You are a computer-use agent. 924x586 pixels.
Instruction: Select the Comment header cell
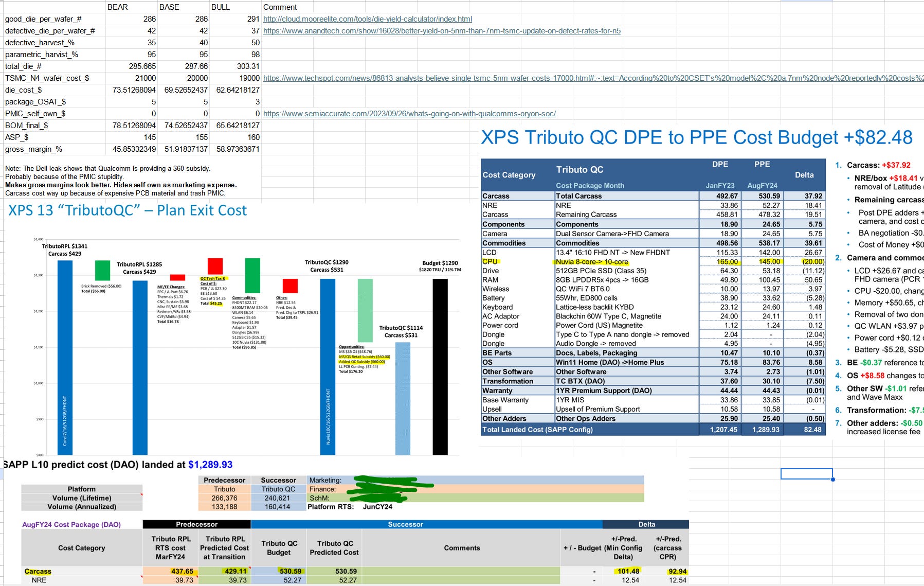pos(280,7)
